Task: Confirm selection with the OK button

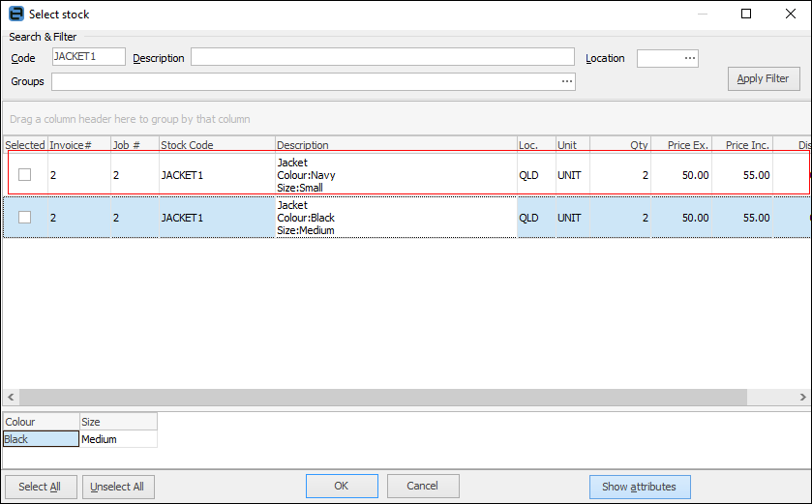Action: click(x=342, y=486)
